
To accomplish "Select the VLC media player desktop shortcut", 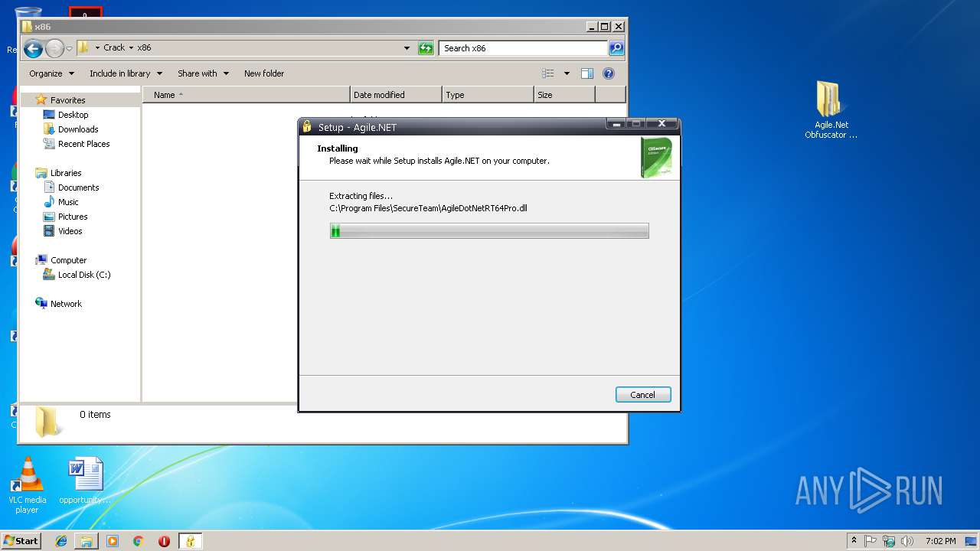I will coord(27,485).
